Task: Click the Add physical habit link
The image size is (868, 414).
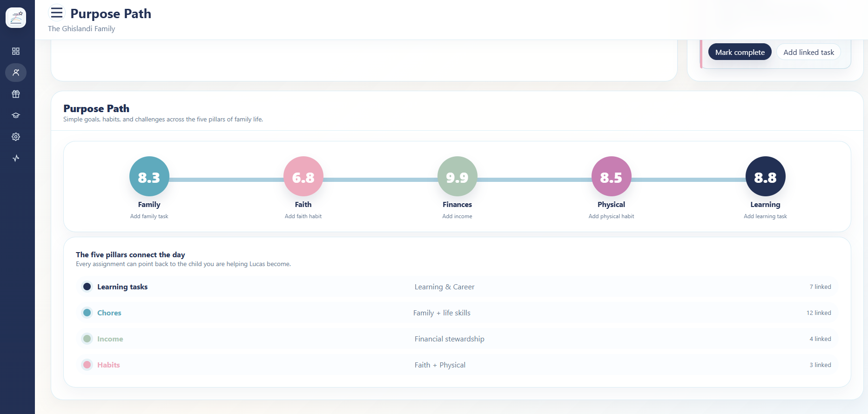Action: coord(612,216)
